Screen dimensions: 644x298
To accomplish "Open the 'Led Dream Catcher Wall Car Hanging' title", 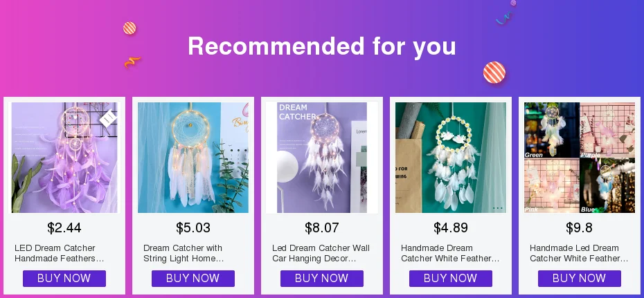I will [x=321, y=253].
